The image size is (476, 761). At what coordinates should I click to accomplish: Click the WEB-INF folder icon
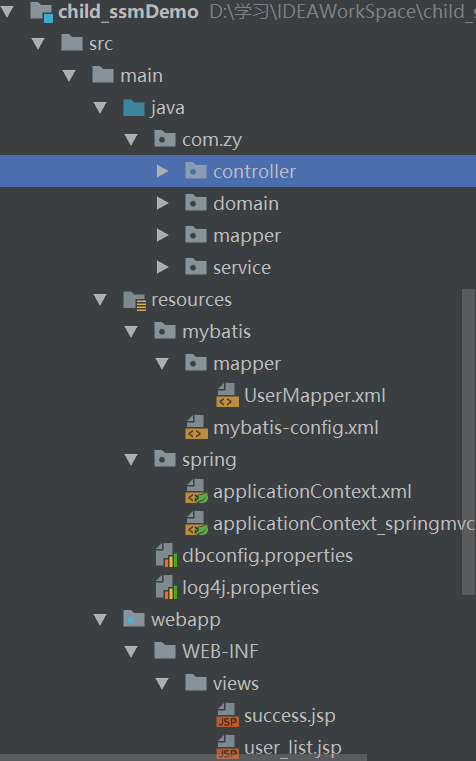[x=165, y=651]
